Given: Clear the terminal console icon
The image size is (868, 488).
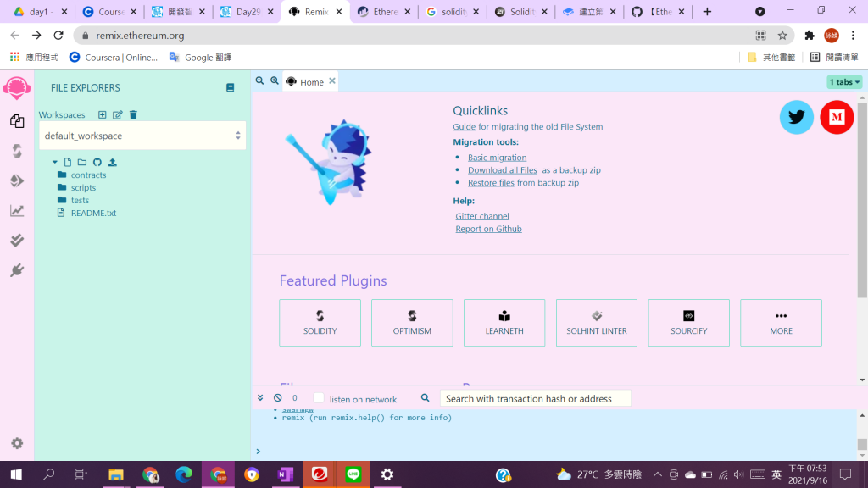Looking at the screenshot, I should click(278, 398).
